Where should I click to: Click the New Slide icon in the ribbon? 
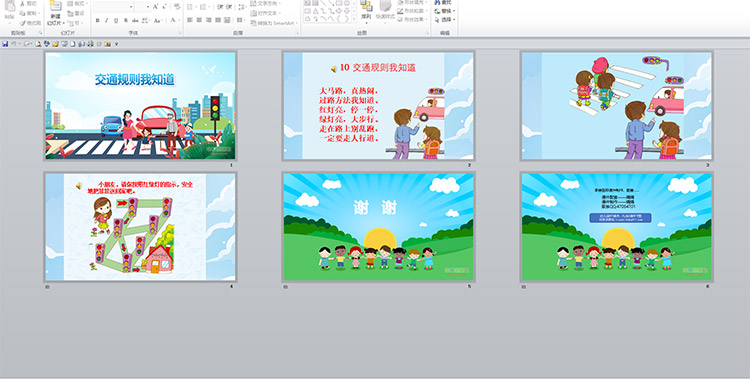click(x=56, y=6)
